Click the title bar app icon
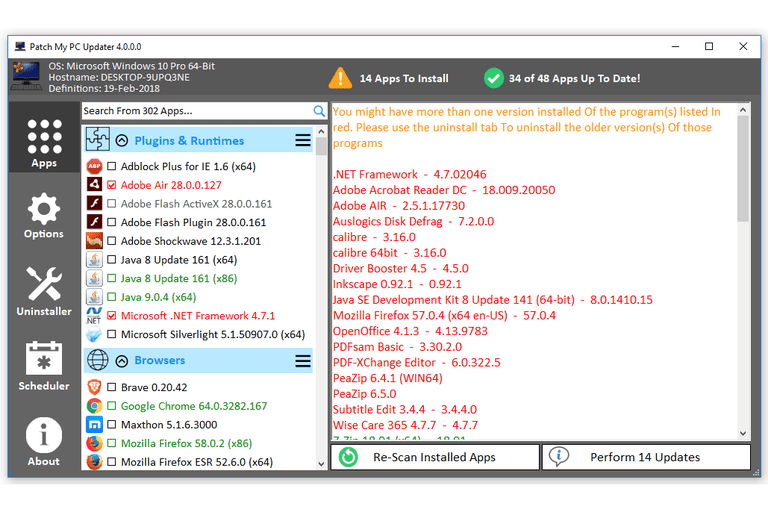Viewport: 768px width, 512px height. (20, 47)
